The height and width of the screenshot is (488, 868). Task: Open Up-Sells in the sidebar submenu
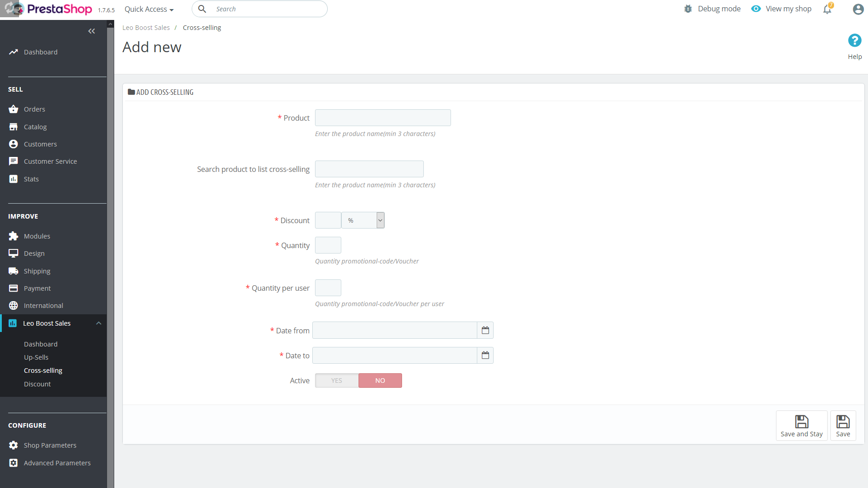point(36,357)
